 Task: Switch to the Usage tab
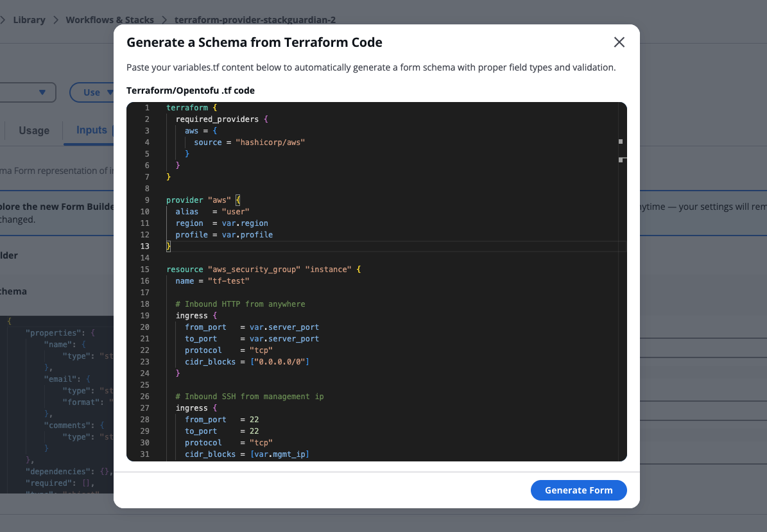point(35,130)
